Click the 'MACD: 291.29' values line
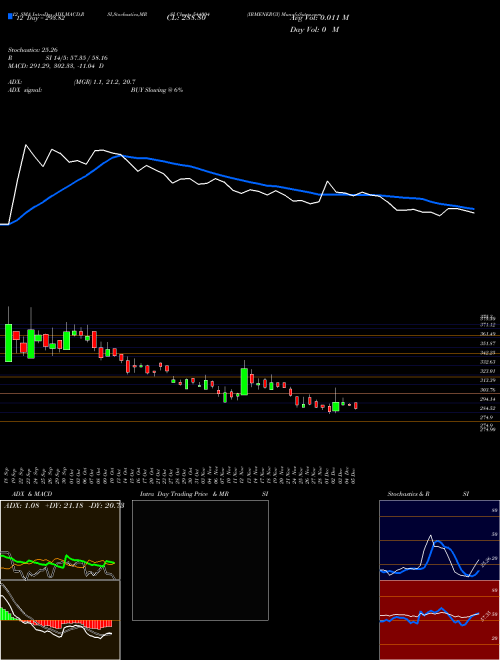The width and height of the screenshot is (500, 660). click(56, 66)
